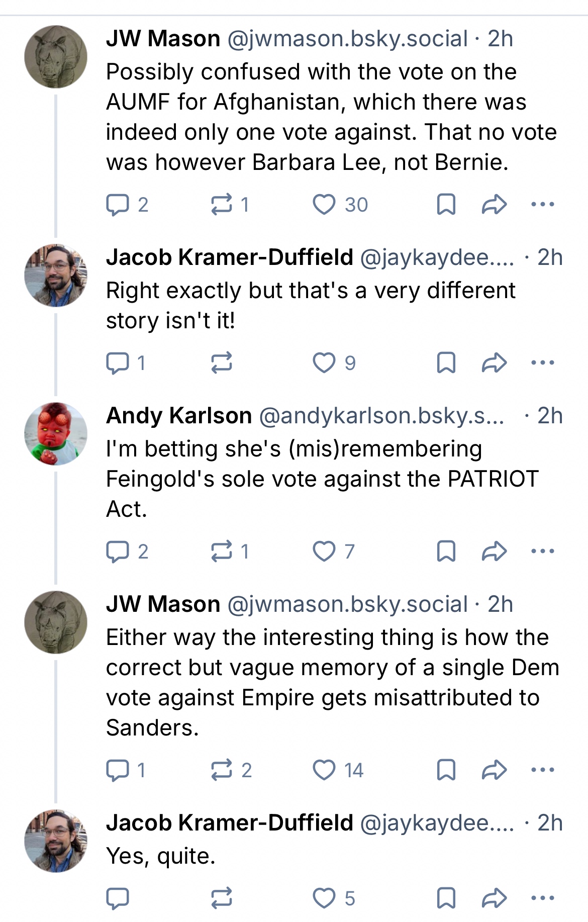Viewport: 588px width, 922px height.
Task: Open more options on the AUMF post
Action: click(x=543, y=205)
